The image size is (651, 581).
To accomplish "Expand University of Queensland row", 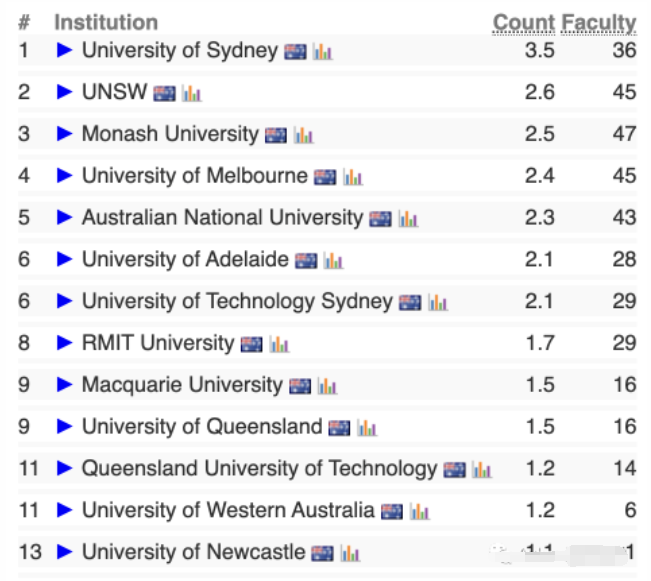I will (x=64, y=426).
